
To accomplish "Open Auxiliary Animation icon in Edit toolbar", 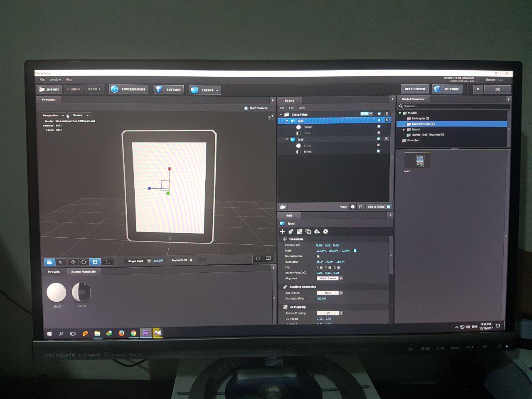I will (291, 232).
